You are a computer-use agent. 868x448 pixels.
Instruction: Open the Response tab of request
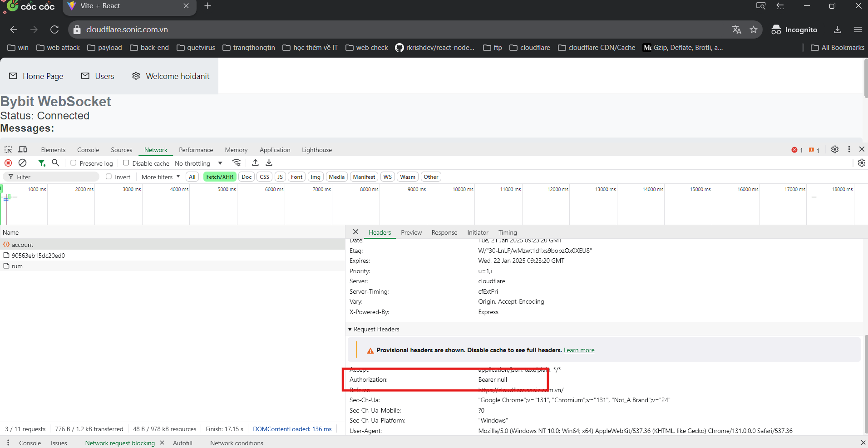tap(444, 232)
